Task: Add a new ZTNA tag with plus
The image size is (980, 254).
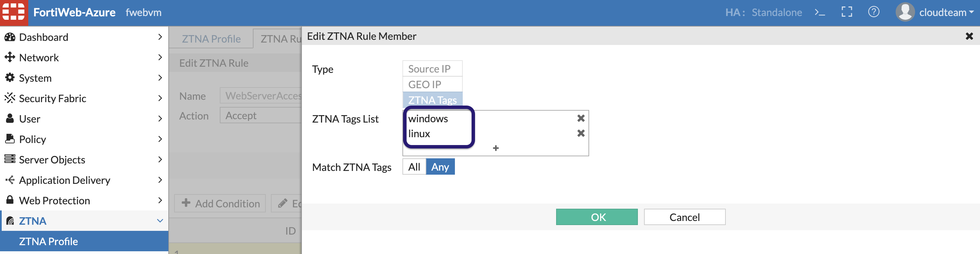Action: pyautogui.click(x=496, y=148)
